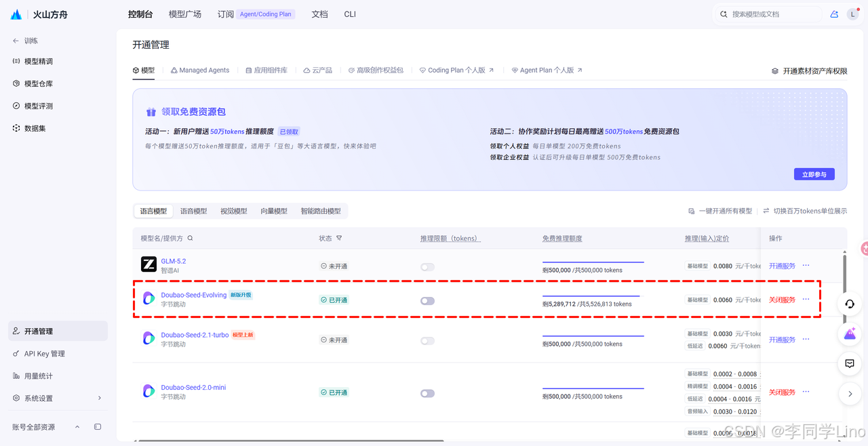Click 立即参与 button
The image size is (868, 446).
coord(814,174)
